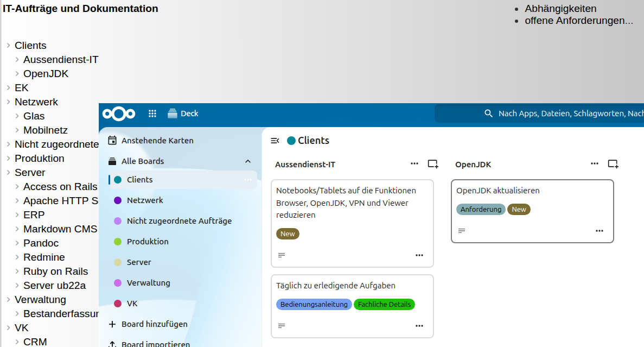Viewport: 644px width, 347px height.
Task: Open Clients board options in sidebar
Action: coord(248,180)
